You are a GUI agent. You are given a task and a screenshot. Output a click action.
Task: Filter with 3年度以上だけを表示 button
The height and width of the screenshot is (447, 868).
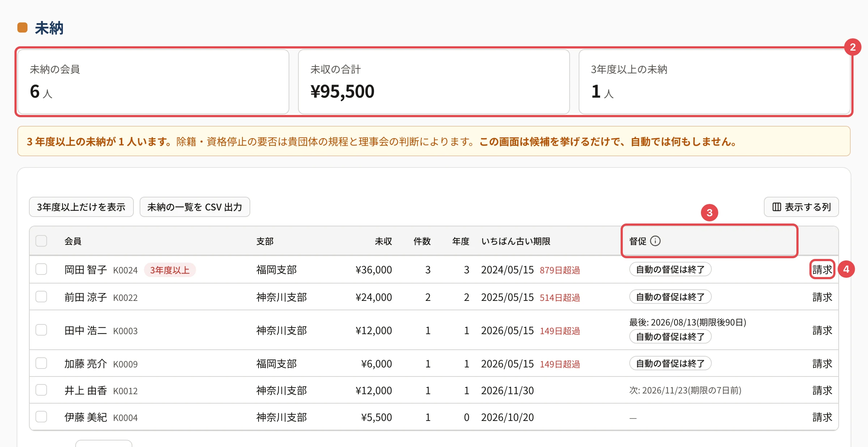click(81, 207)
